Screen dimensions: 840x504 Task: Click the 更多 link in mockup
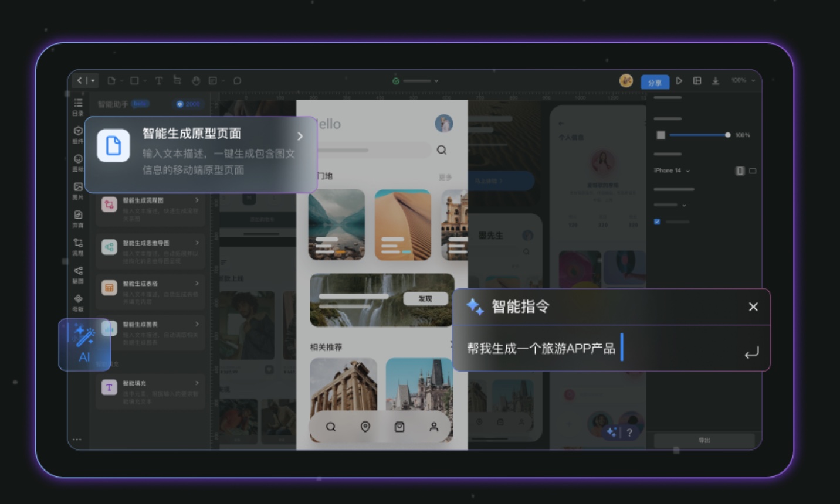point(445,177)
